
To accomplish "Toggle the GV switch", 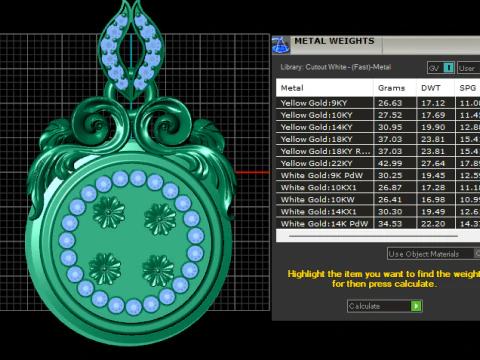I will point(441,68).
